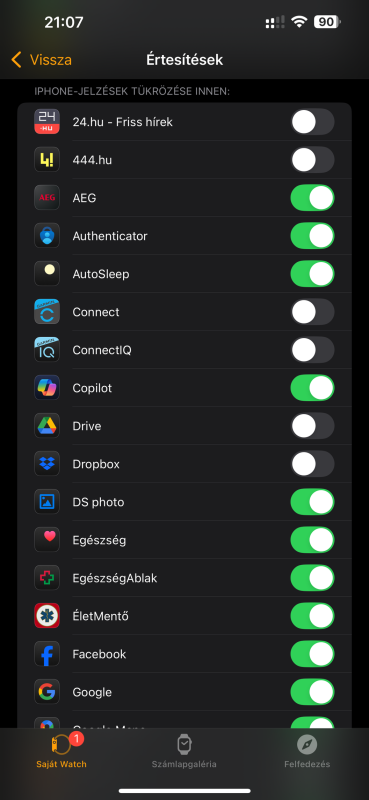The height and width of the screenshot is (800, 369).
Task: Enable the Dropbox notification toggle
Action: tap(312, 464)
